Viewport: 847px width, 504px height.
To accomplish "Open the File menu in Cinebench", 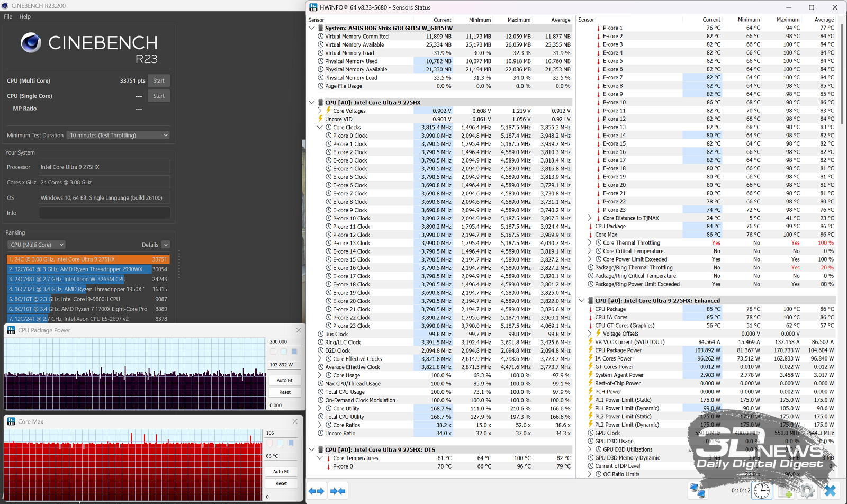I will tap(8, 16).
